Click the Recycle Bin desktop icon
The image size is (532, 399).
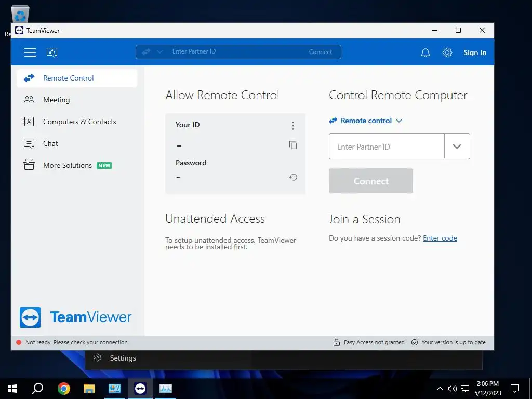click(x=20, y=15)
